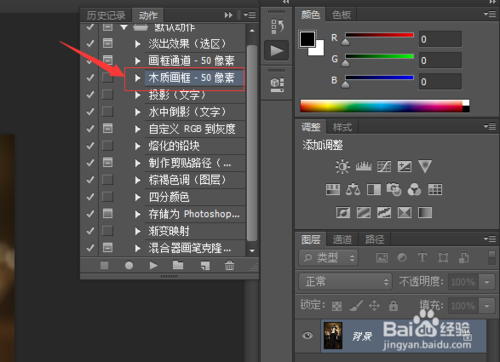500x362 pixels.
Task: Toggle checkmark for 淡出效果（选区） action
Action: 90,43
